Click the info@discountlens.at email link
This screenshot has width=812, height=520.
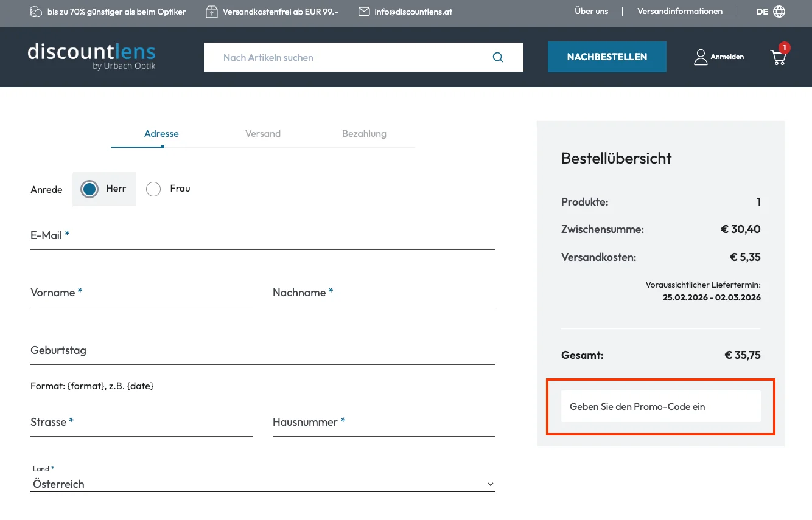click(x=413, y=11)
